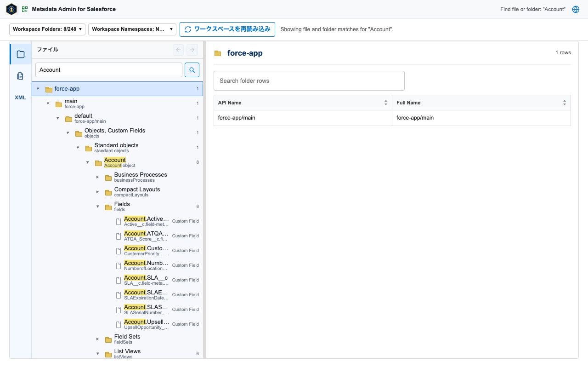Open Workspace Namespaces dropdown
Screen dimensions: 588x368
pos(132,29)
